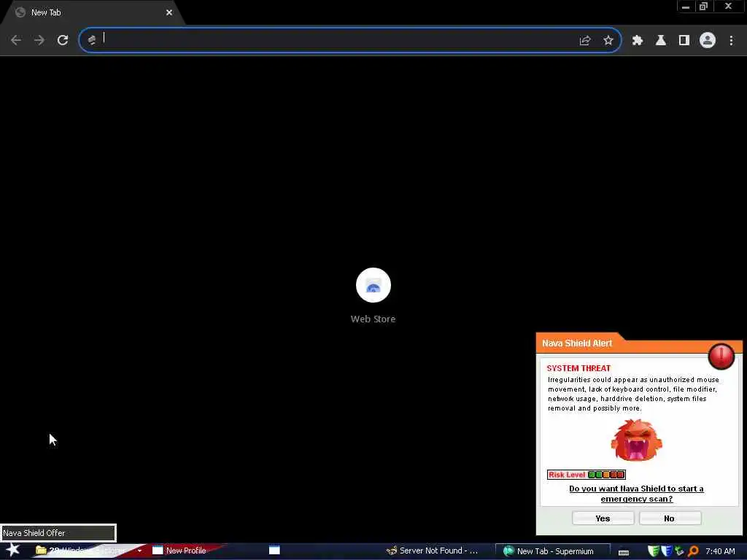The width and height of the screenshot is (747, 560).
Task: Open the on-screen keyboard tray icon
Action: [x=624, y=552]
